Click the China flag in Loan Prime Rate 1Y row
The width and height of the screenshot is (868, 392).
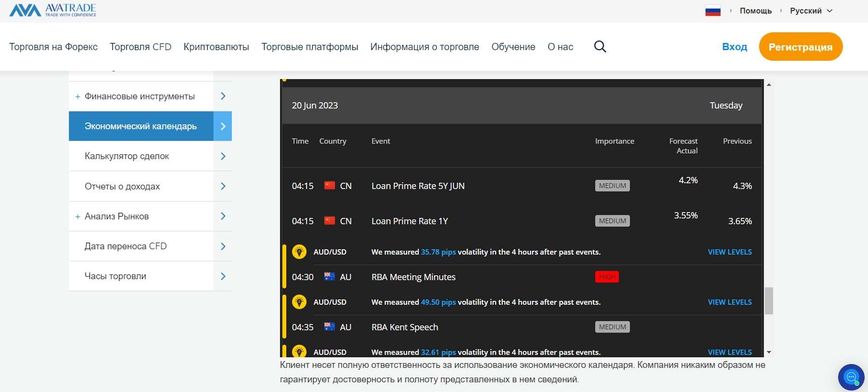pos(330,221)
